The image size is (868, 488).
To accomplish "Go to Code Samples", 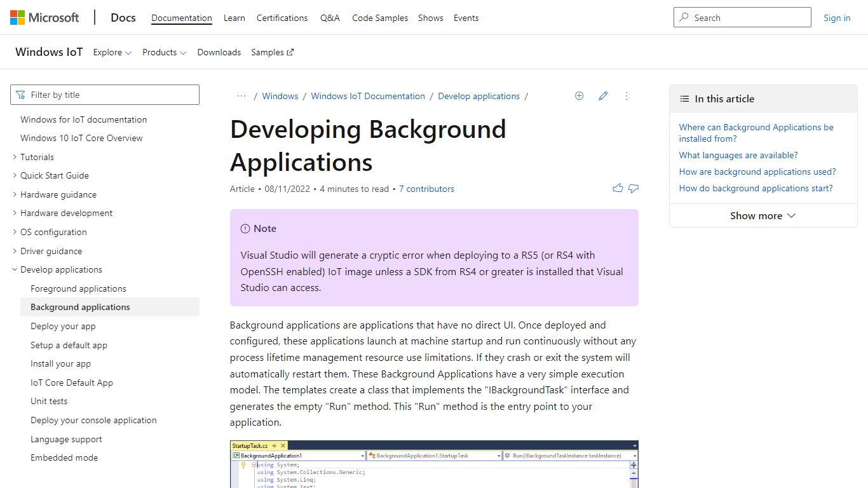I will tap(380, 18).
